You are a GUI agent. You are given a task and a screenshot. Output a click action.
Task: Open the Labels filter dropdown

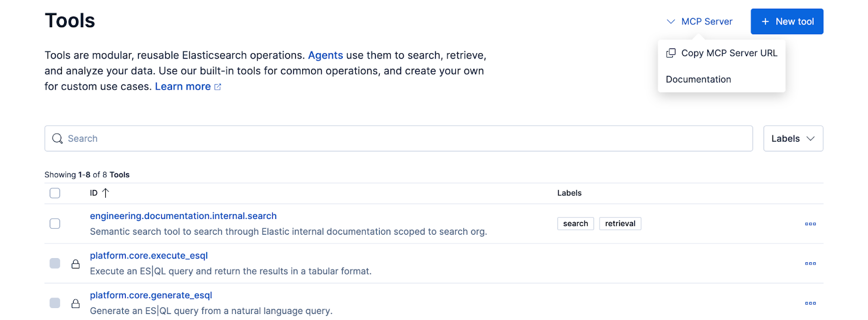(x=793, y=139)
